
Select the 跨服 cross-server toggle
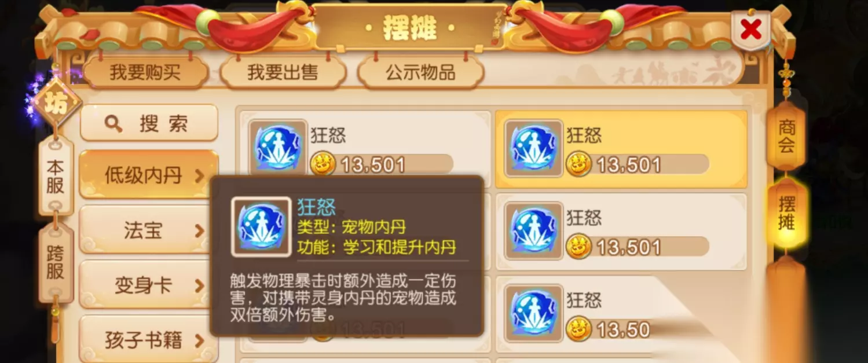click(x=56, y=262)
